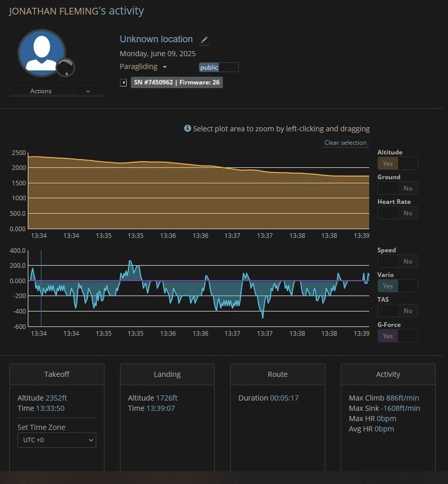The width and height of the screenshot is (448, 484).
Task: Open the UTC +0 time zone selector
Action: [x=57, y=440]
